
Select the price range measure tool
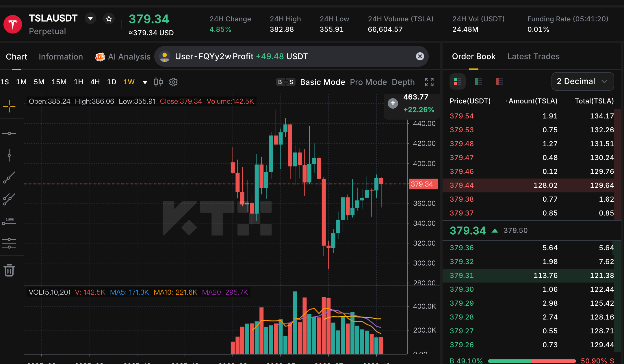(x=9, y=221)
